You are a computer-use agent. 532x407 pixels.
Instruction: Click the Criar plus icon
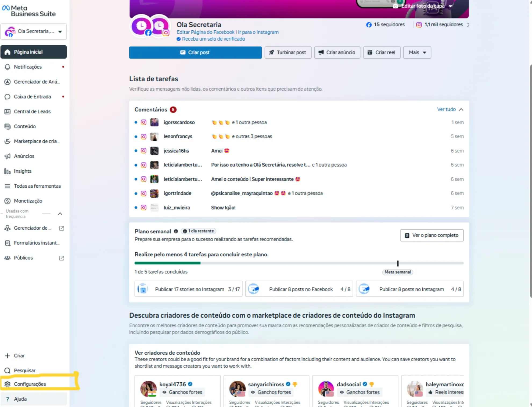tap(8, 356)
